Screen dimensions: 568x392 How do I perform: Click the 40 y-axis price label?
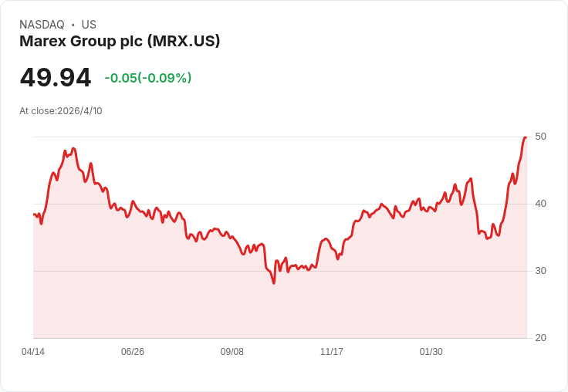pyautogui.click(x=540, y=204)
